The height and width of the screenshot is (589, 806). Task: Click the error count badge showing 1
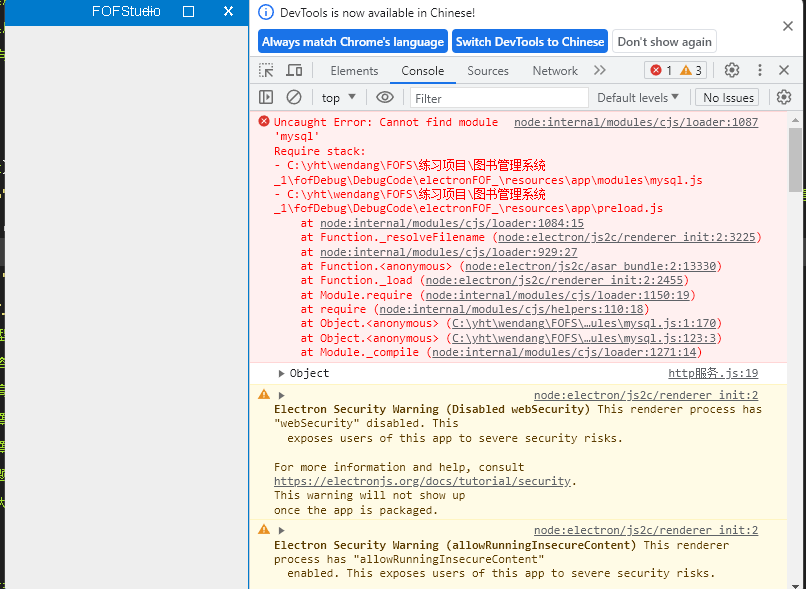[x=661, y=70]
